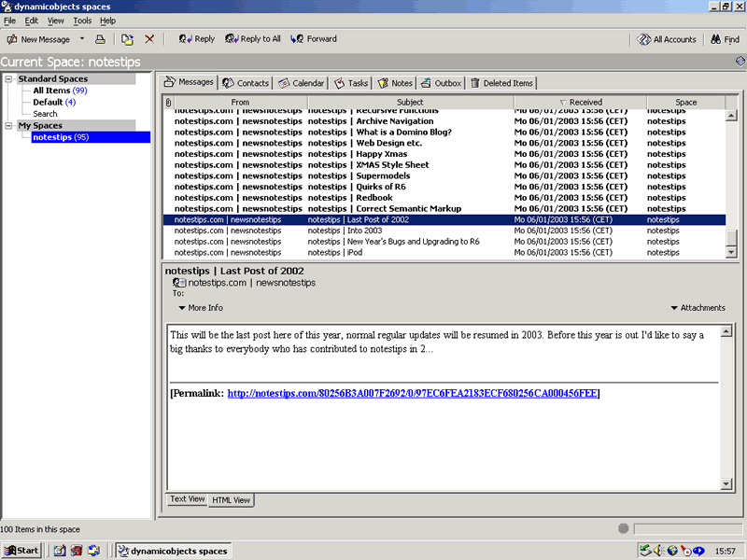Select All Items (99) in tree
The width and height of the screenshot is (747, 560).
pos(60,91)
